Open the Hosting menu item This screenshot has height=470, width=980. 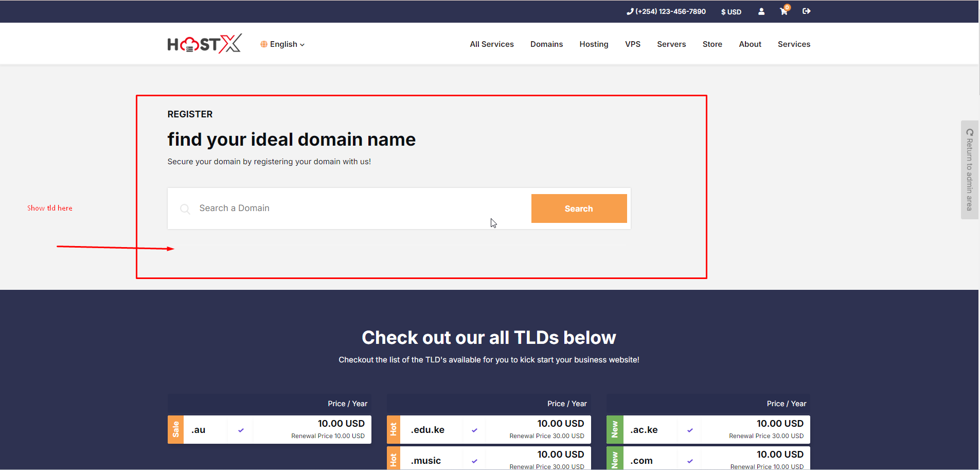(x=594, y=44)
